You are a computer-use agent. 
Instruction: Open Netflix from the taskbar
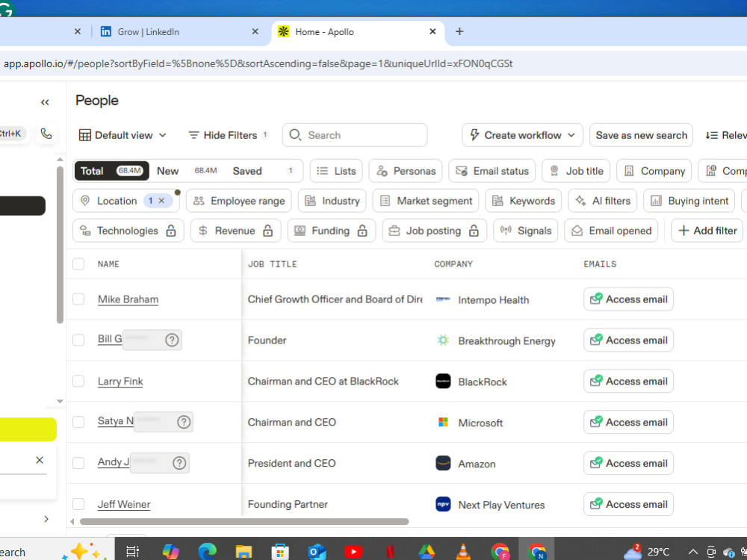click(390, 552)
